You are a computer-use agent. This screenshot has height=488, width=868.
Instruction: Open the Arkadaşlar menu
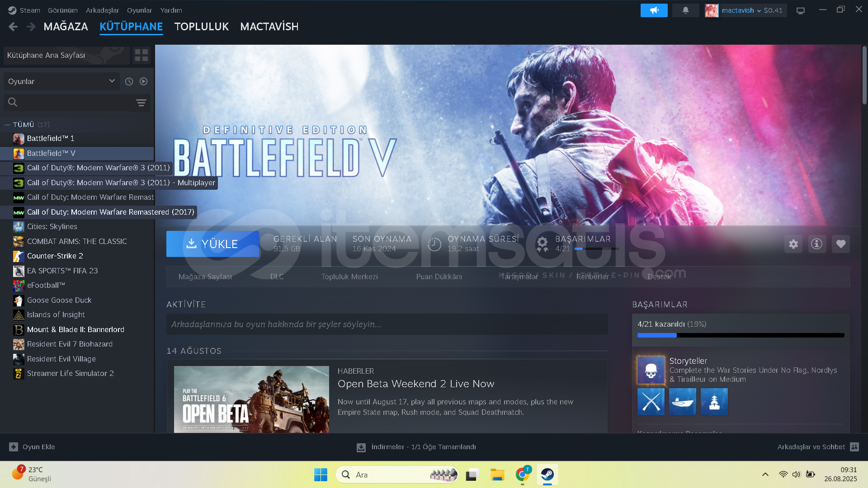[x=102, y=10]
